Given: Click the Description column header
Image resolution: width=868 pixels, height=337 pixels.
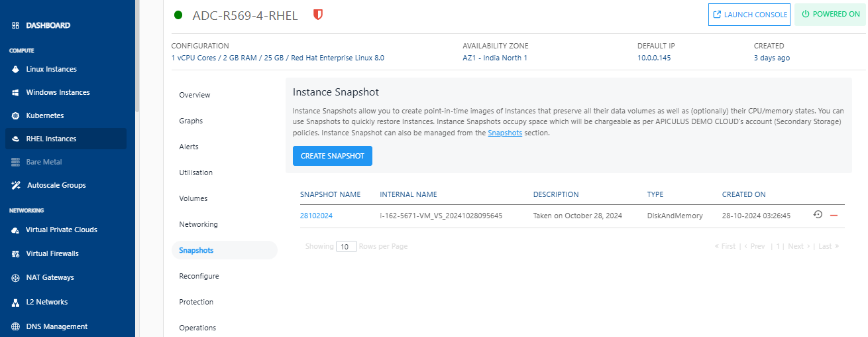Looking at the screenshot, I should coord(556,194).
